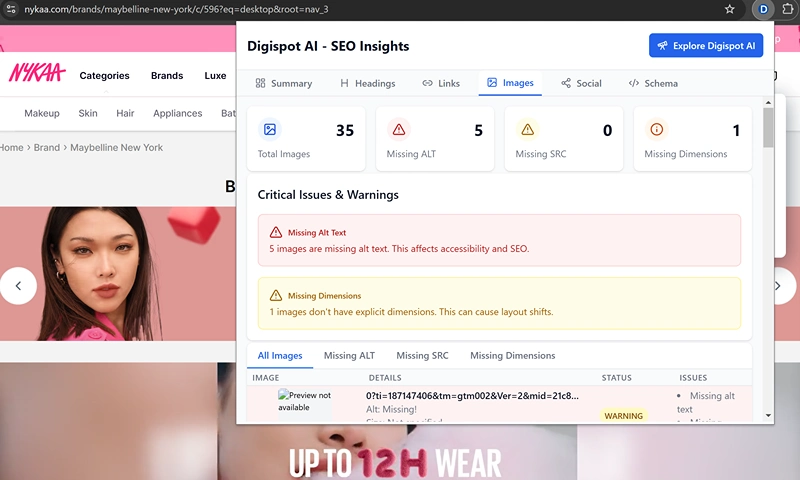Select the Missing ALT filter tab
The width and height of the screenshot is (800, 480).
(349, 356)
